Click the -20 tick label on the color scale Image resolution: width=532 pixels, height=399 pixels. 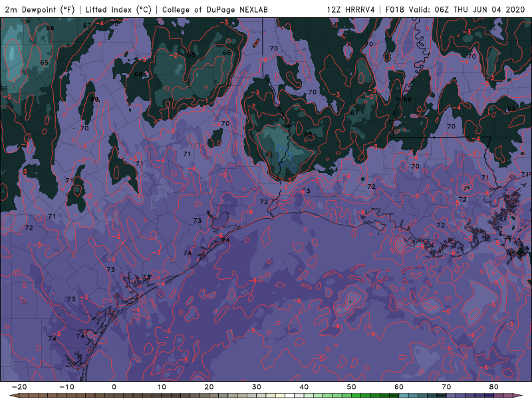19,387
